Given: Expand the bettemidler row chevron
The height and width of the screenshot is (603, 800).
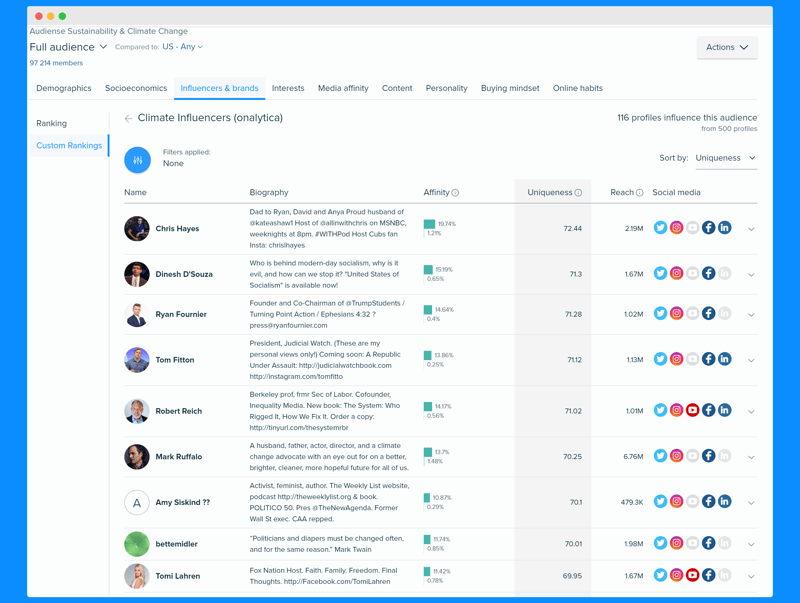Looking at the screenshot, I should [751, 544].
